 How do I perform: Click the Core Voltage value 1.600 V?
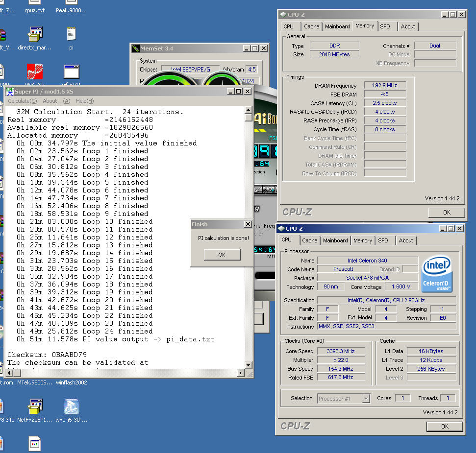click(401, 287)
